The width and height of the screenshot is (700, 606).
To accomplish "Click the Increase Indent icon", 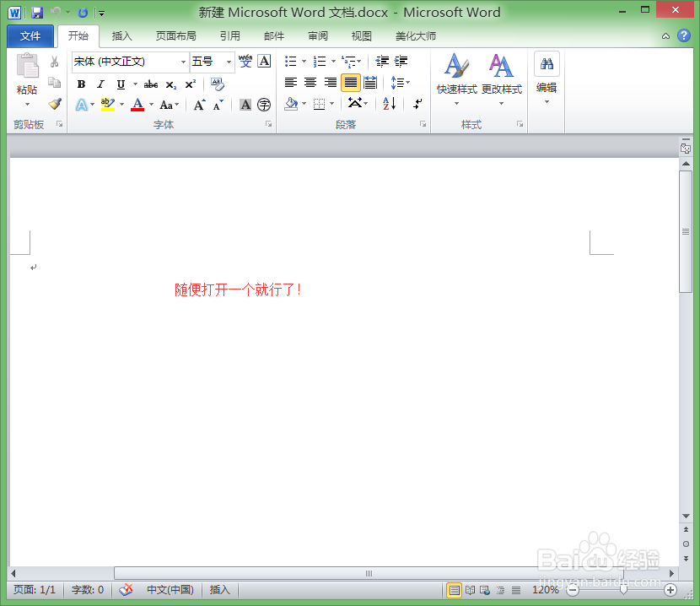I will (x=401, y=62).
